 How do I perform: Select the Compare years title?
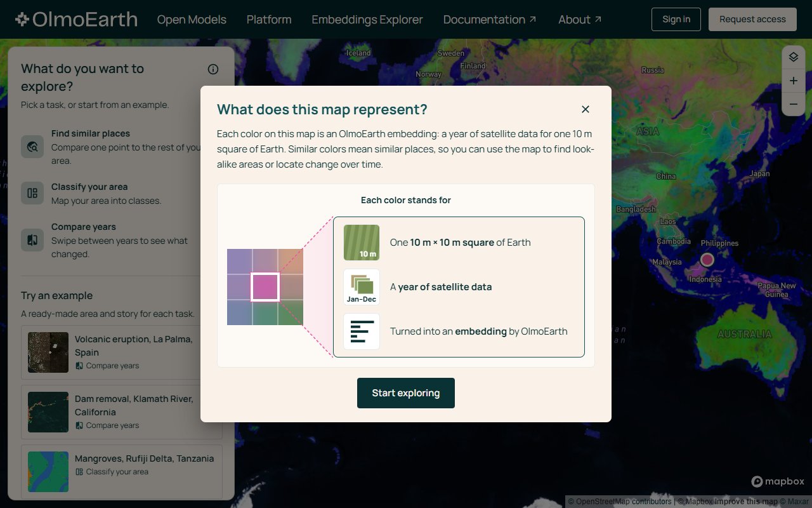(x=84, y=227)
